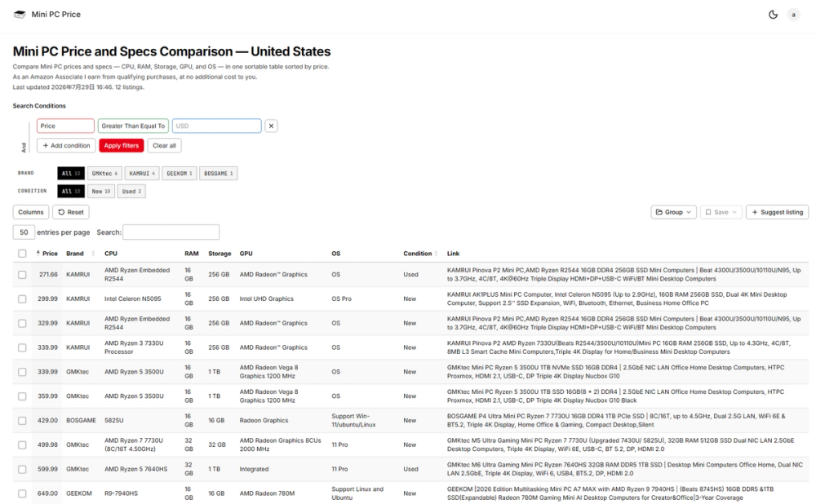Open the GMKtec M6 Ultra Gaming link
816x504 pixels.
click(x=624, y=469)
